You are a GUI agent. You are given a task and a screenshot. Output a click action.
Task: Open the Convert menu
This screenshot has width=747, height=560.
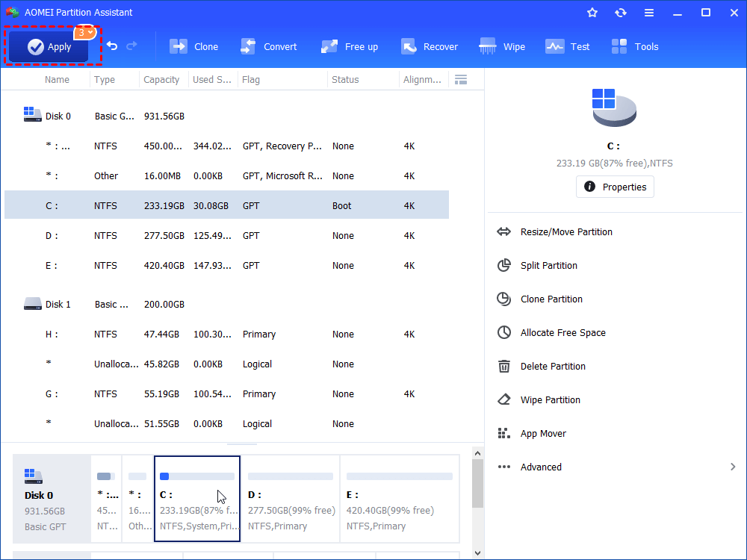[x=269, y=46]
